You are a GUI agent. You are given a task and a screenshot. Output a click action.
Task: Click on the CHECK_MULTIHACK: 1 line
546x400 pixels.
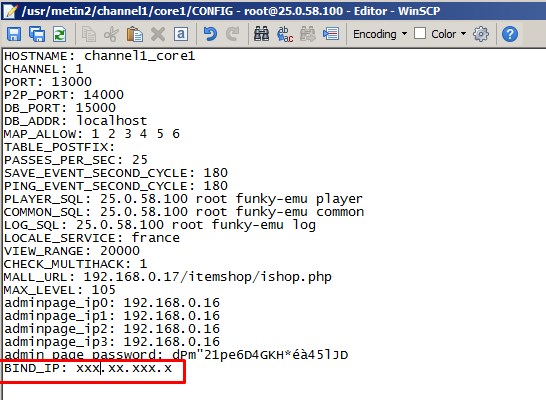[x=76, y=264]
